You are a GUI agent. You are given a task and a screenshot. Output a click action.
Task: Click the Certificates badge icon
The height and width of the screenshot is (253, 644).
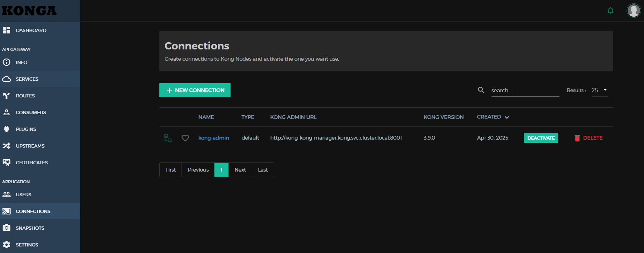[x=7, y=162]
